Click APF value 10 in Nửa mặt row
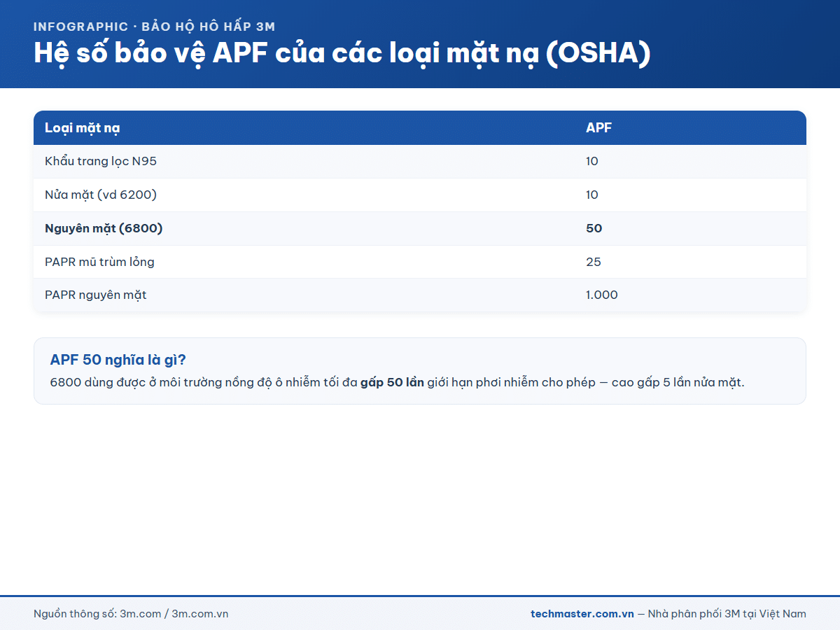 point(592,195)
